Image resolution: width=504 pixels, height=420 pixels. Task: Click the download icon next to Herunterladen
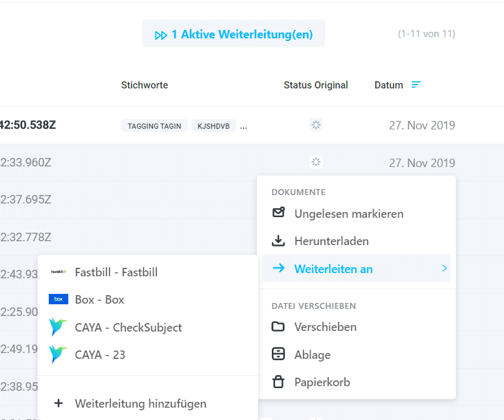tap(278, 241)
